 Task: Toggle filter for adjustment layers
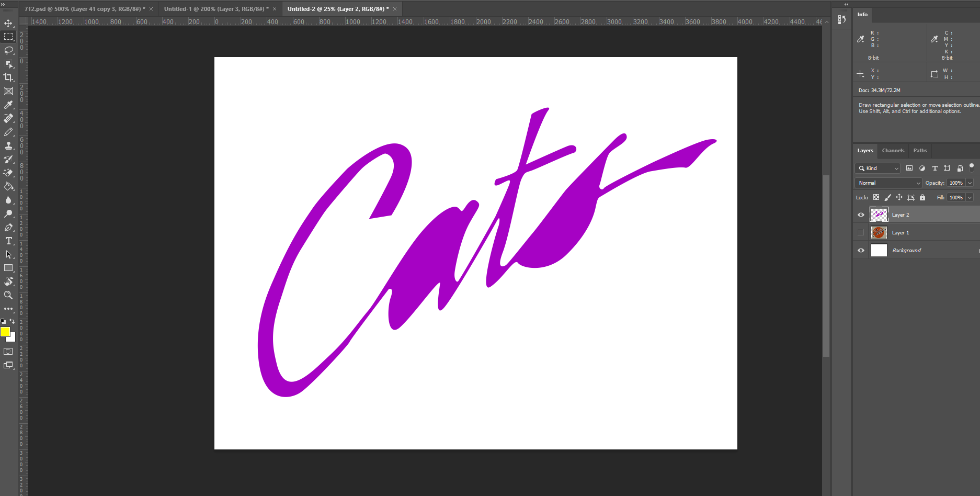tap(922, 168)
